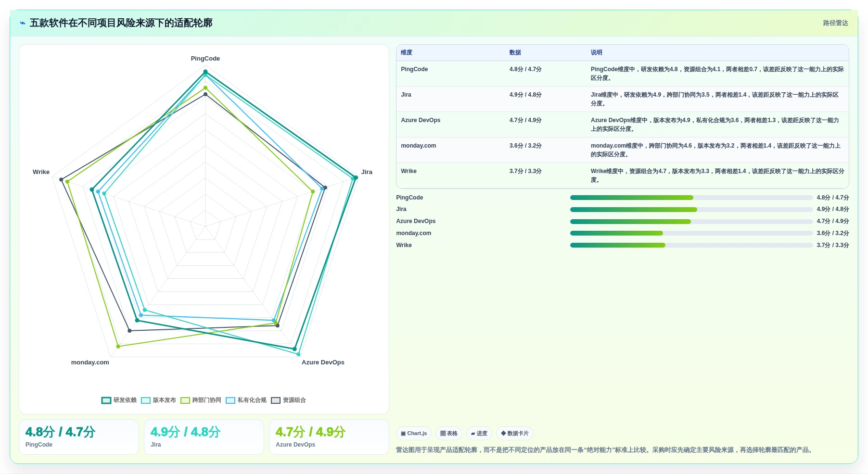The width and height of the screenshot is (868, 474).
Task: Click the Wrike radar axis label
Action: click(41, 172)
